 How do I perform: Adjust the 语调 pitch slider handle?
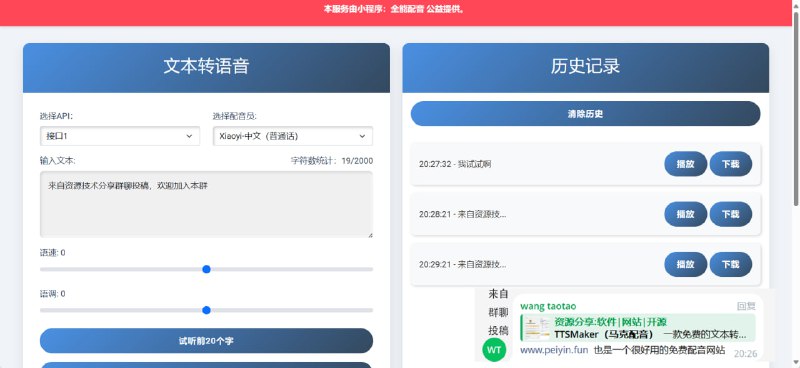(206, 310)
